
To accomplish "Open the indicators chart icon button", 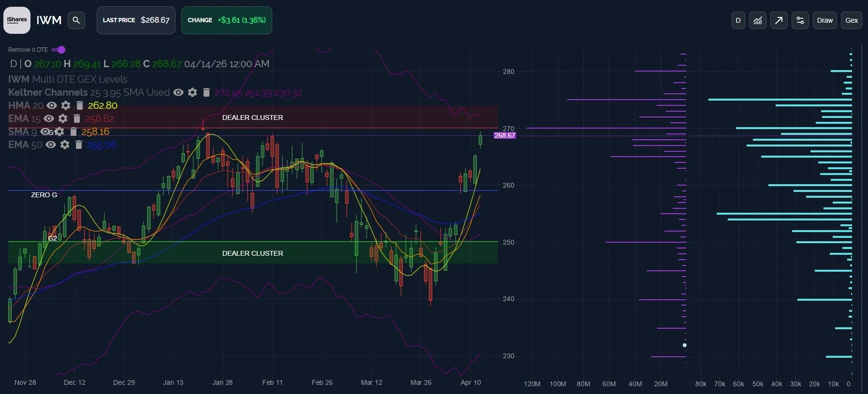I will click(x=758, y=20).
